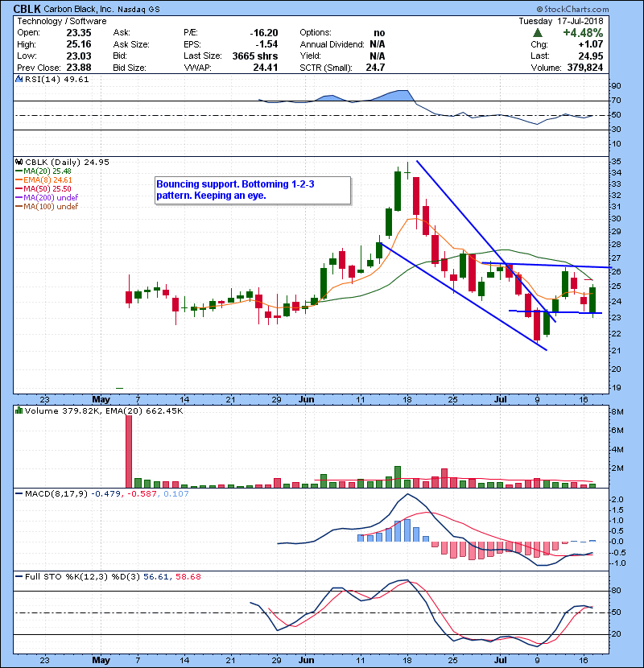The height and width of the screenshot is (668, 644).
Task: Click the SCTR (Small) value 24.7
Action: point(375,68)
